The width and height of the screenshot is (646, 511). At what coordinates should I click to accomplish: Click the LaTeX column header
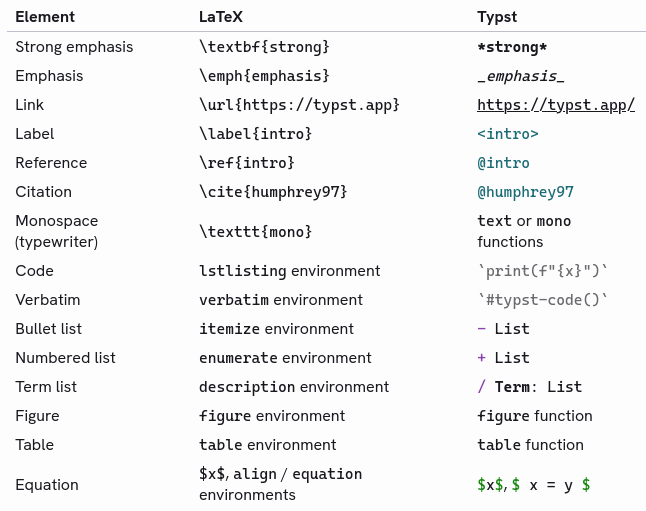coord(221,17)
